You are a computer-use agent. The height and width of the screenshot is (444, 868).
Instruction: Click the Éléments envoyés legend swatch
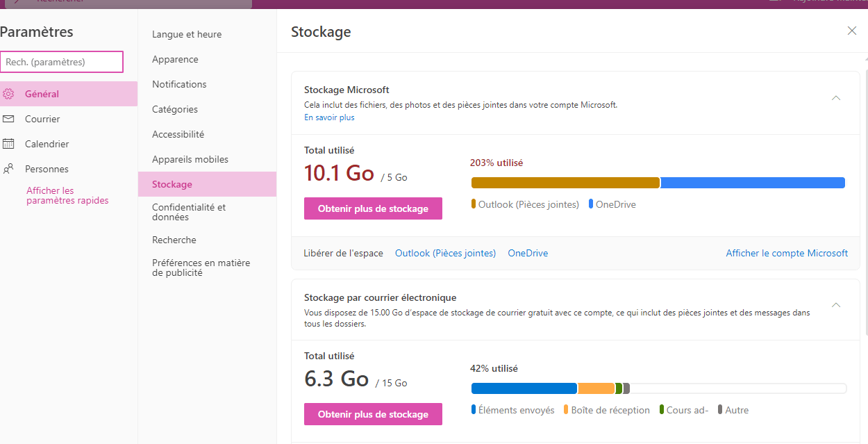click(474, 410)
